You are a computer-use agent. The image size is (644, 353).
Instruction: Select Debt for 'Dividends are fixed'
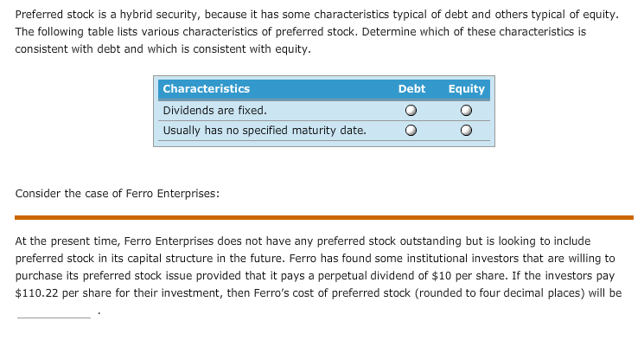pos(411,111)
